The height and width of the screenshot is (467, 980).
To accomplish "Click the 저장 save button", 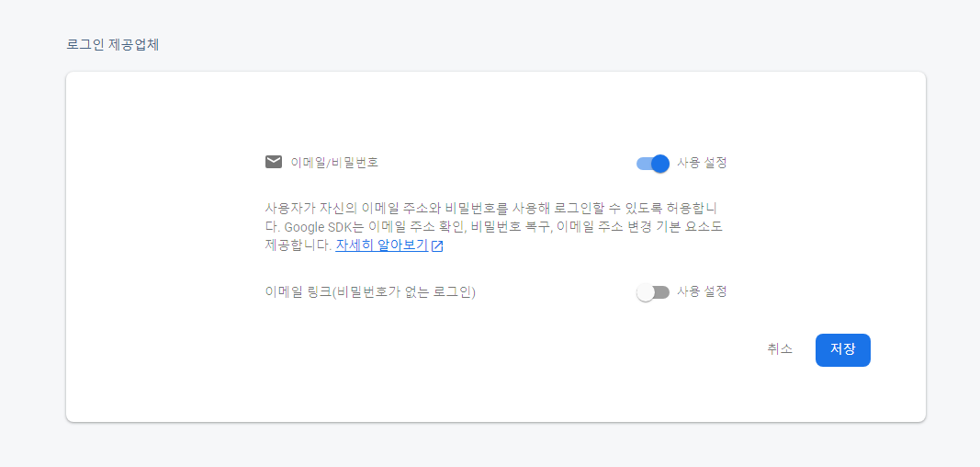I will point(842,349).
